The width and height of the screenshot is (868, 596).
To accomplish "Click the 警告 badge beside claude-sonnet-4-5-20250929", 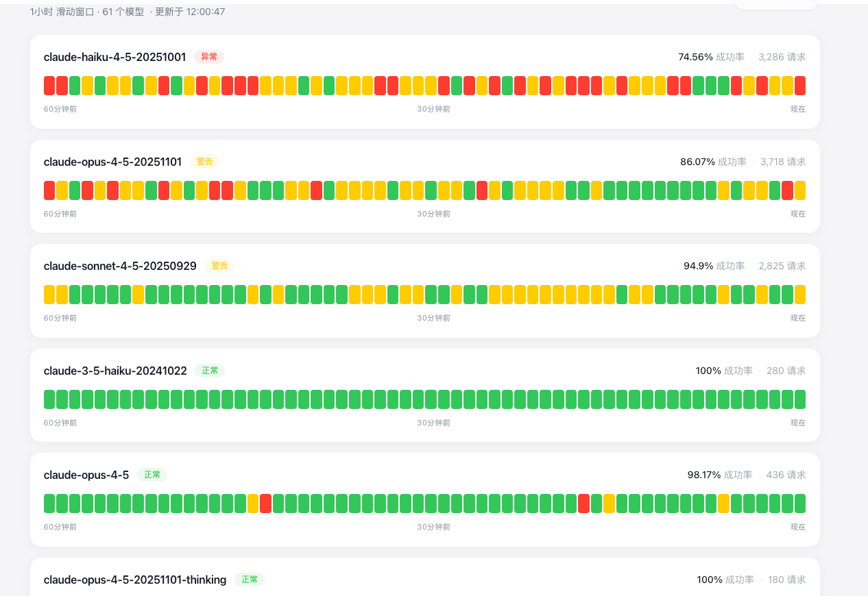I will pos(219,266).
